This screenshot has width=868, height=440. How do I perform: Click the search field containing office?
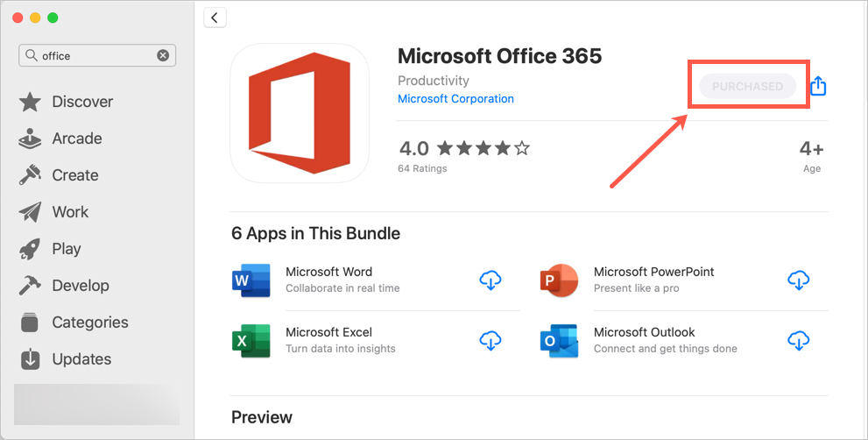[97, 55]
